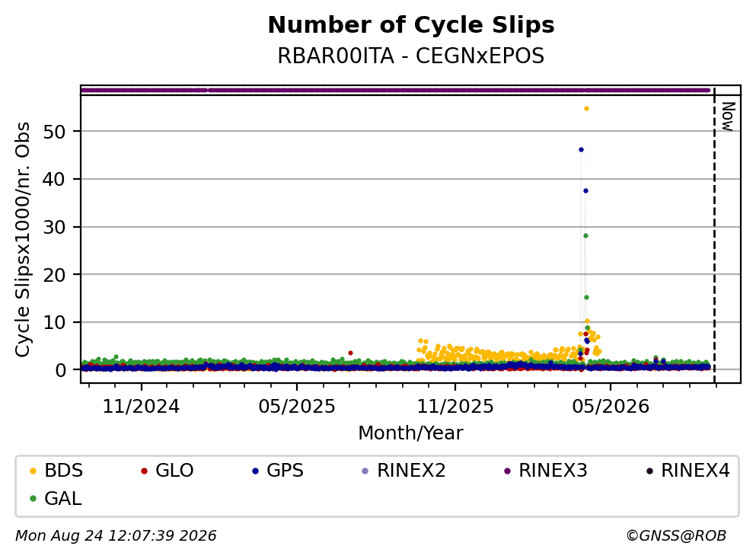Click the RINEX3 legend marker dot
This screenshot has width=756, height=559.
point(507,471)
